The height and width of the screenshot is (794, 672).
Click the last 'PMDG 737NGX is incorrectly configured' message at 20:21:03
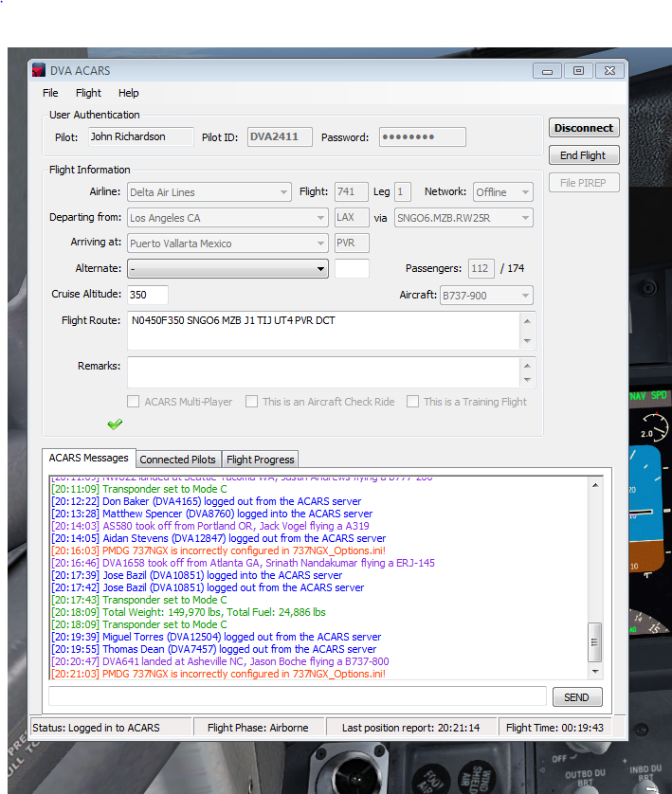(218, 674)
